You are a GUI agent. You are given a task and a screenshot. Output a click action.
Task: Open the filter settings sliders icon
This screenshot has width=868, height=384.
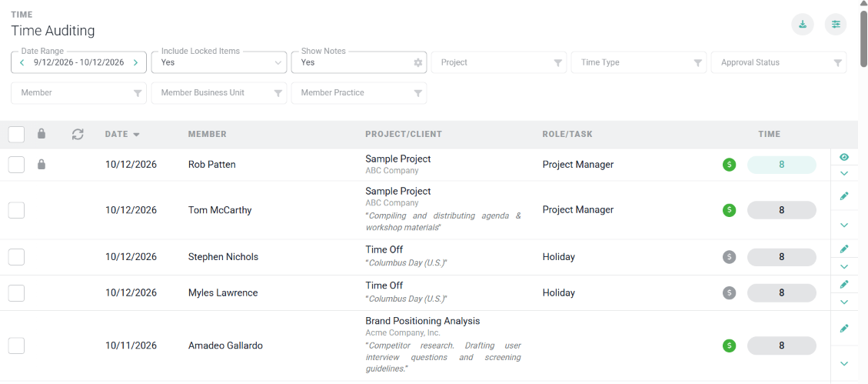click(x=836, y=25)
